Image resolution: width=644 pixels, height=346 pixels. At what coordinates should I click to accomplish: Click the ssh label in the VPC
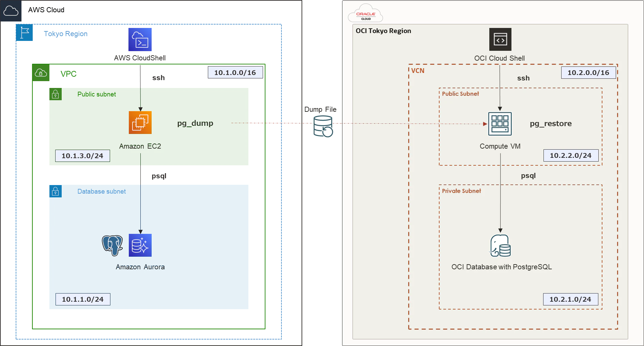click(158, 78)
